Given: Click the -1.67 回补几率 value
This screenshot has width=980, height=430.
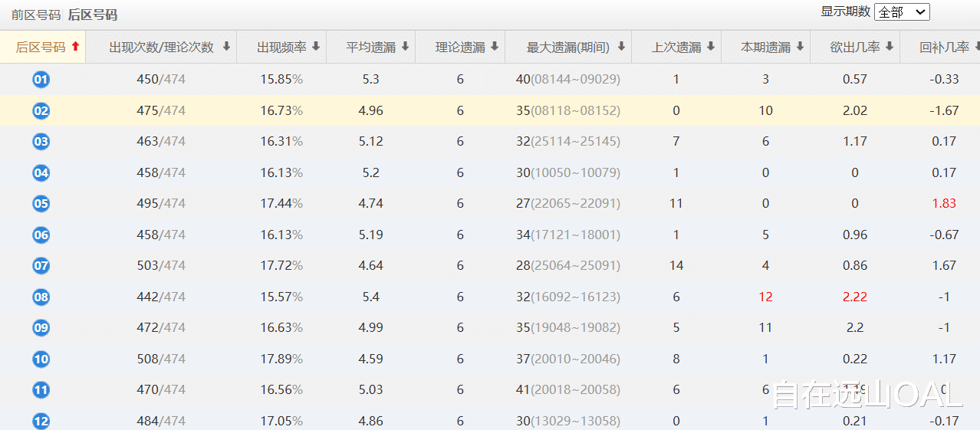Looking at the screenshot, I should coord(944,110).
